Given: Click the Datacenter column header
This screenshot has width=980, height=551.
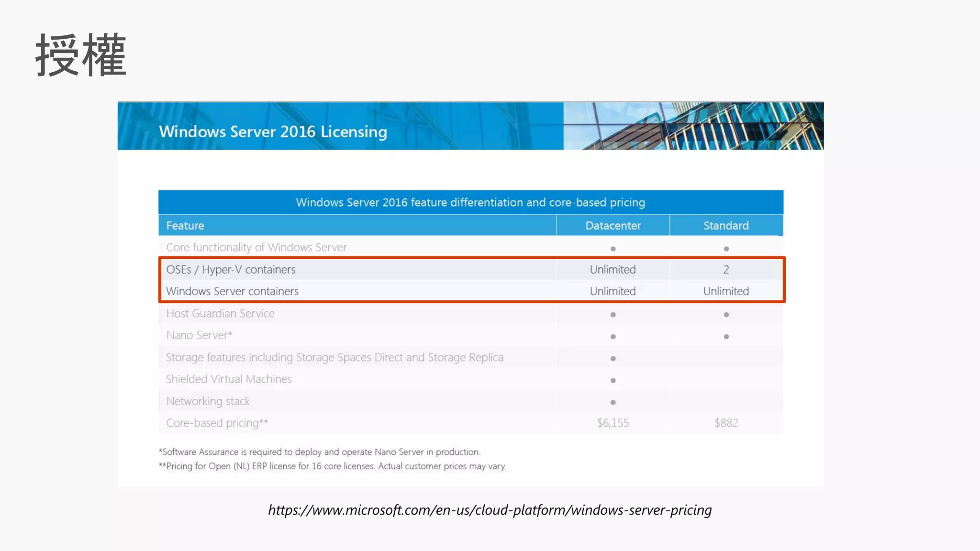Looking at the screenshot, I should click(613, 225).
